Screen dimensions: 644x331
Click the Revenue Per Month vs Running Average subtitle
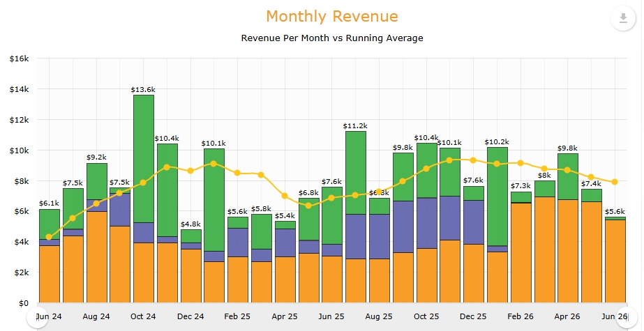pyautogui.click(x=332, y=38)
